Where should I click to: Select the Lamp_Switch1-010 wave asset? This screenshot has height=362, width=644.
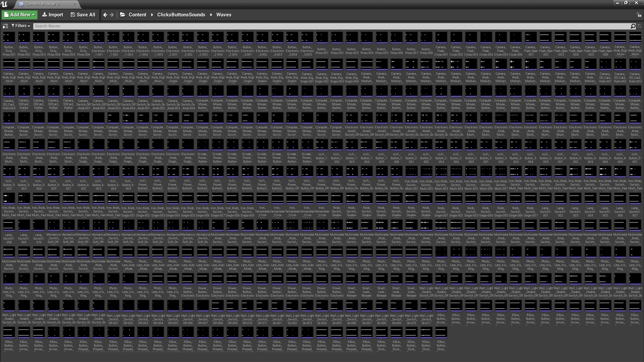(39, 232)
